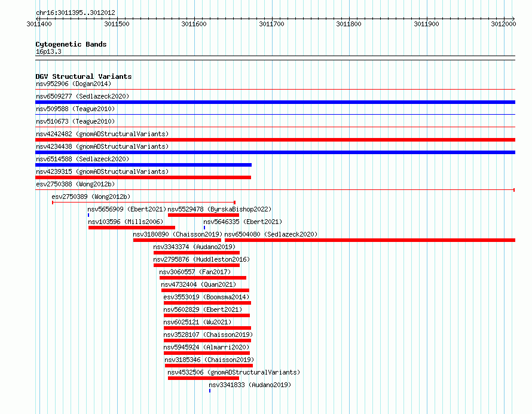Click nsv4532506 (gnomADStructuralVariants) label
This screenshot has height=414, width=532.
234,372
